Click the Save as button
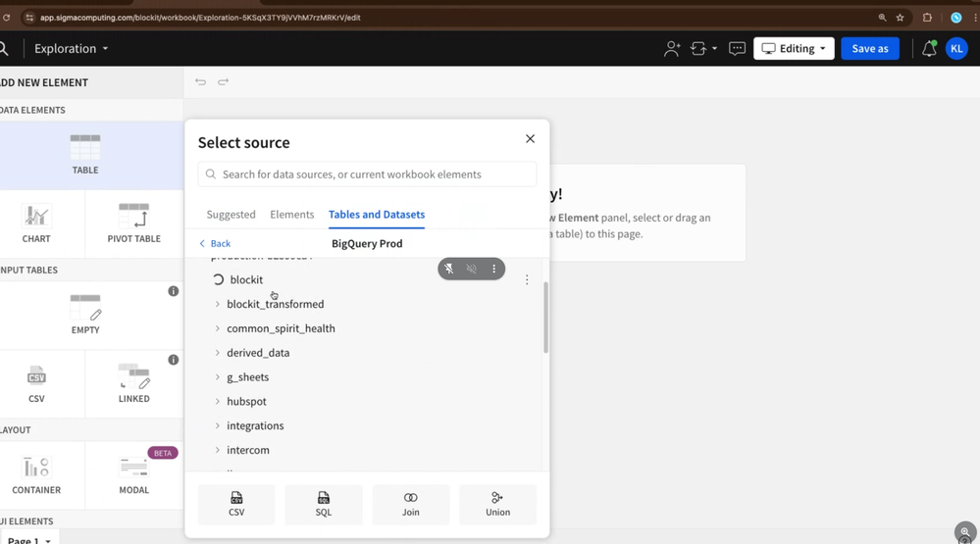The image size is (980, 544). point(870,49)
